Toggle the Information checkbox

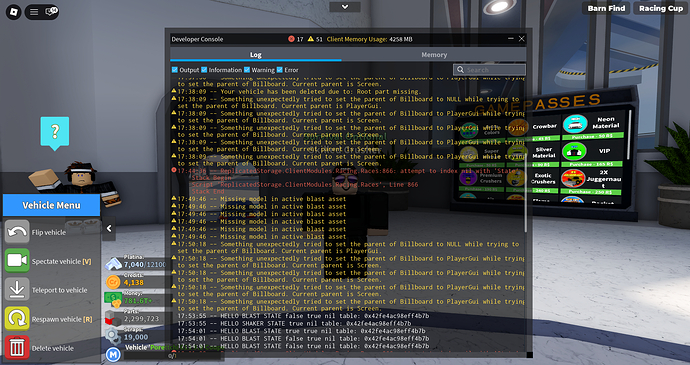pyautogui.click(x=204, y=70)
